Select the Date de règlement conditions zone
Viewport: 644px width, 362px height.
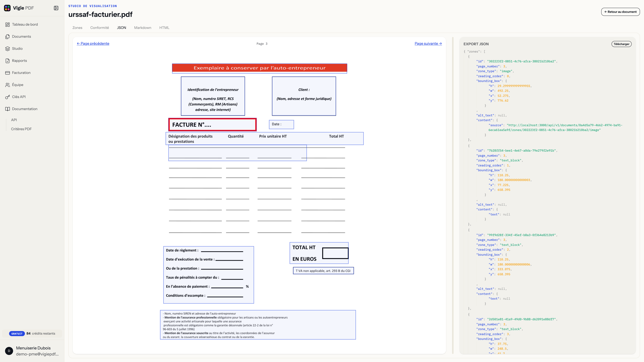tap(209, 275)
